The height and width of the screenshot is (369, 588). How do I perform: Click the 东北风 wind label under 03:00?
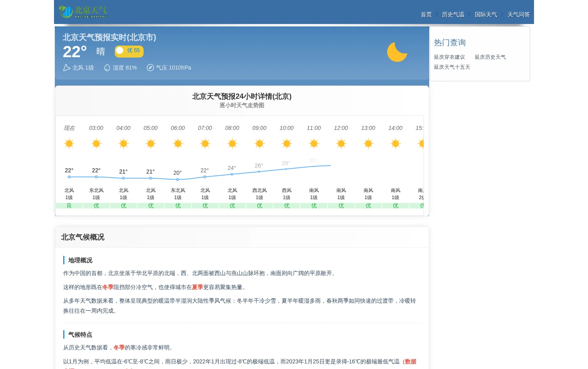tap(96, 190)
